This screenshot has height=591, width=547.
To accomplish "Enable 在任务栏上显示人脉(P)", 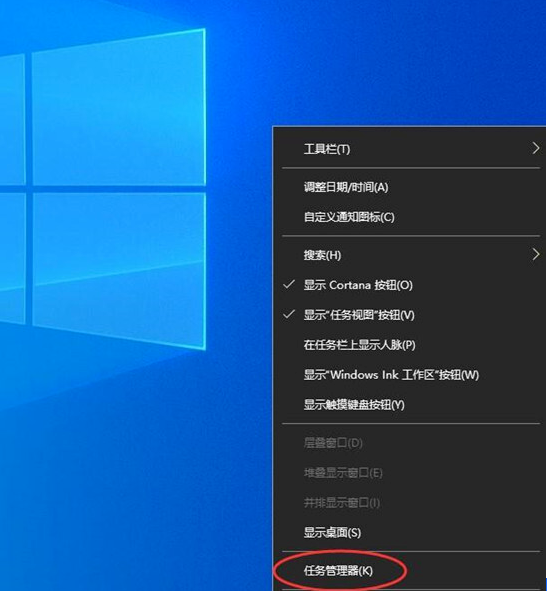I will tap(410, 345).
